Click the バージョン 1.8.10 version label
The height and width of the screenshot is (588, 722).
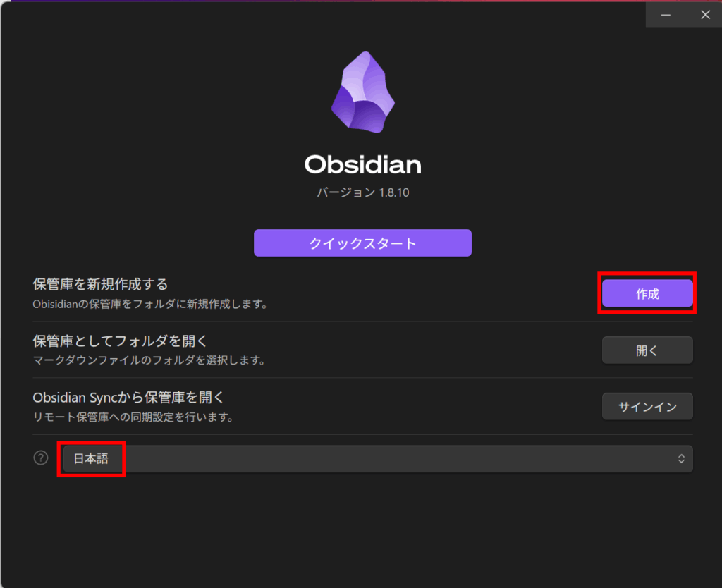click(x=363, y=192)
